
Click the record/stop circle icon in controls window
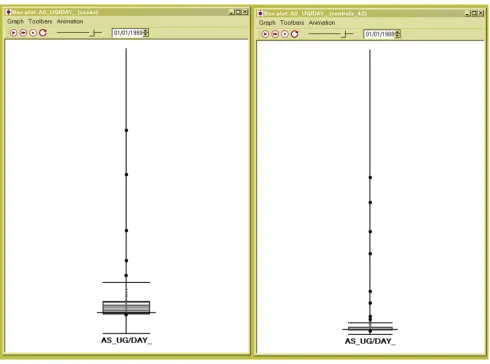point(285,34)
